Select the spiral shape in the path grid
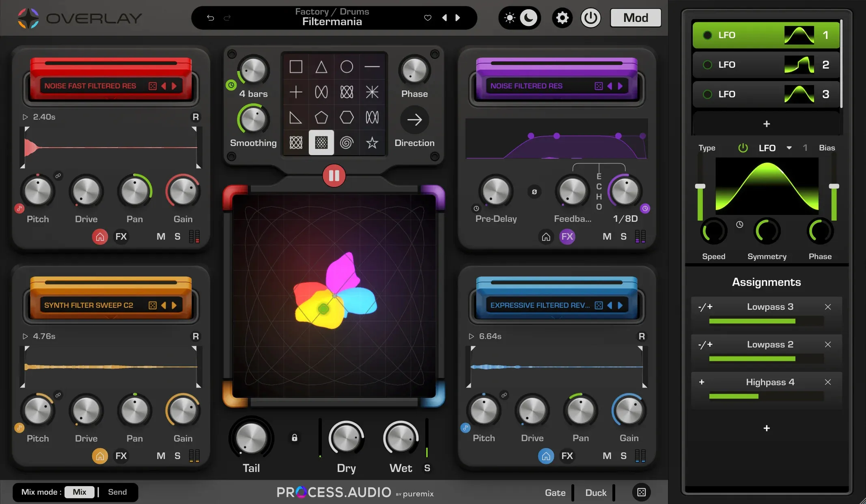Image resolution: width=866 pixels, height=504 pixels. tap(347, 143)
